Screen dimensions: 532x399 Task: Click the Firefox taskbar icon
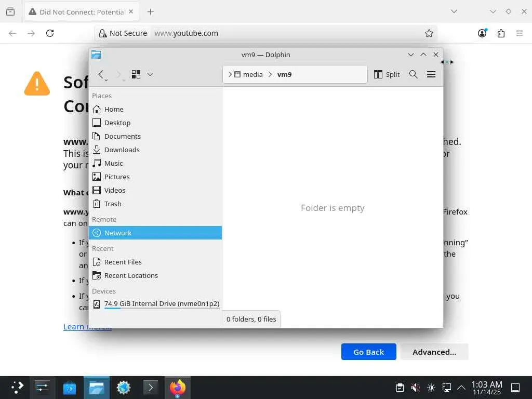coord(178,388)
